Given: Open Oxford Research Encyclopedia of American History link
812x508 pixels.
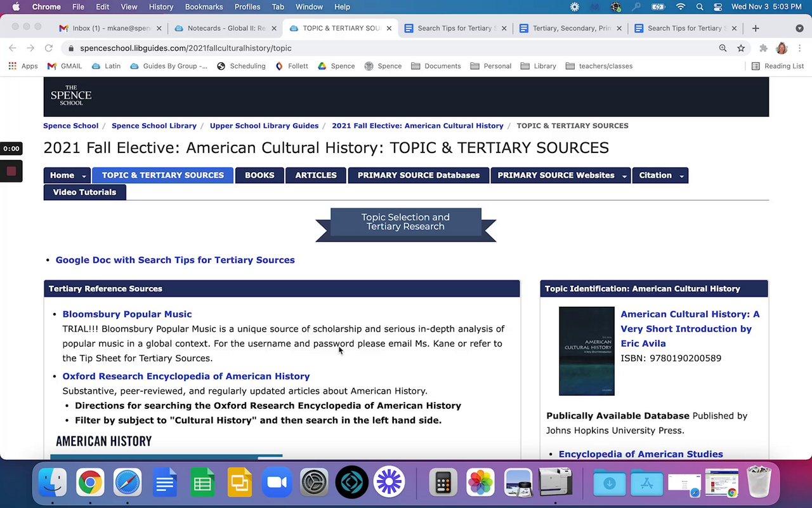Looking at the screenshot, I should click(x=186, y=376).
